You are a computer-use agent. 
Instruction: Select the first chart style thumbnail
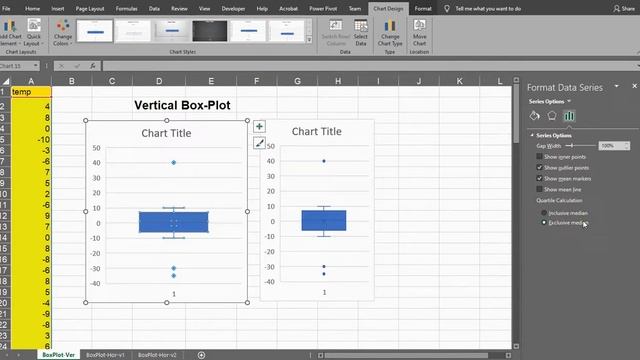(95, 31)
